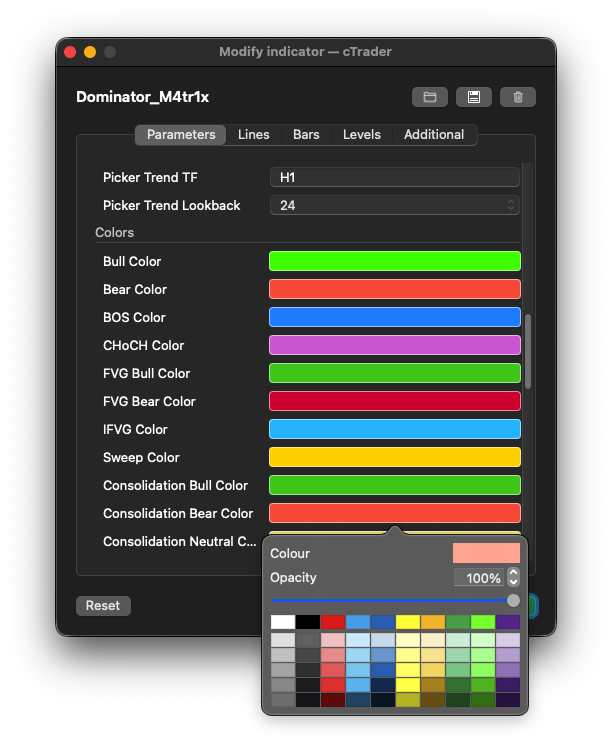Pick the bright yellow top-row color
Screen dimensions: 612x755
click(408, 622)
